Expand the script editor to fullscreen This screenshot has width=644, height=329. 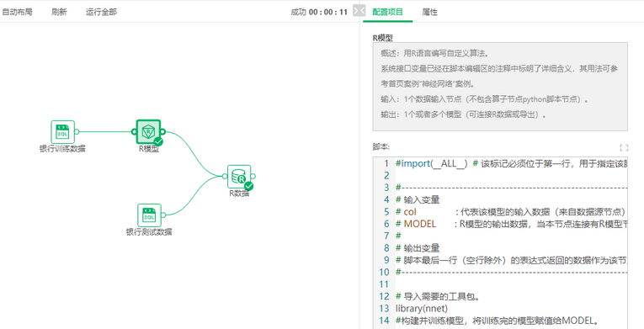[624, 148]
